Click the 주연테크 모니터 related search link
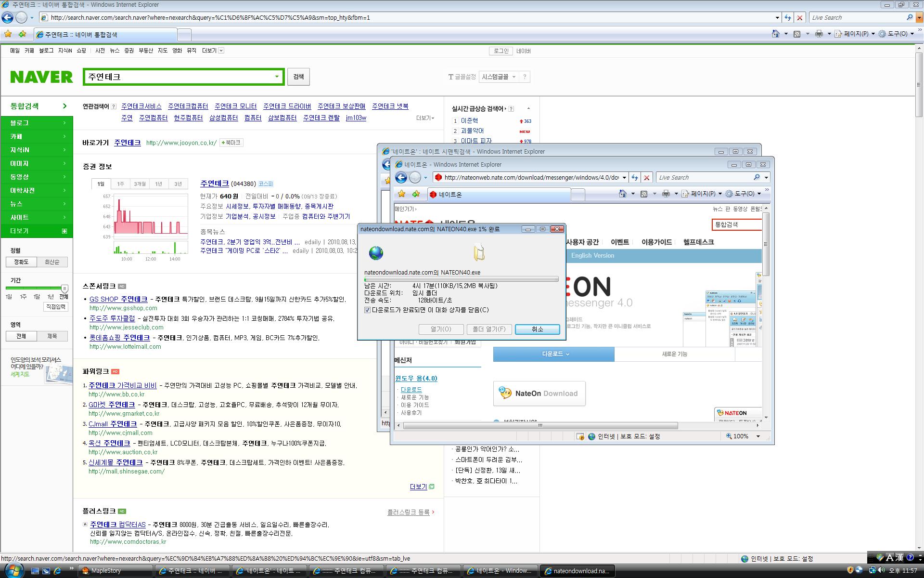Screen dimensions: 924x578 235,106
